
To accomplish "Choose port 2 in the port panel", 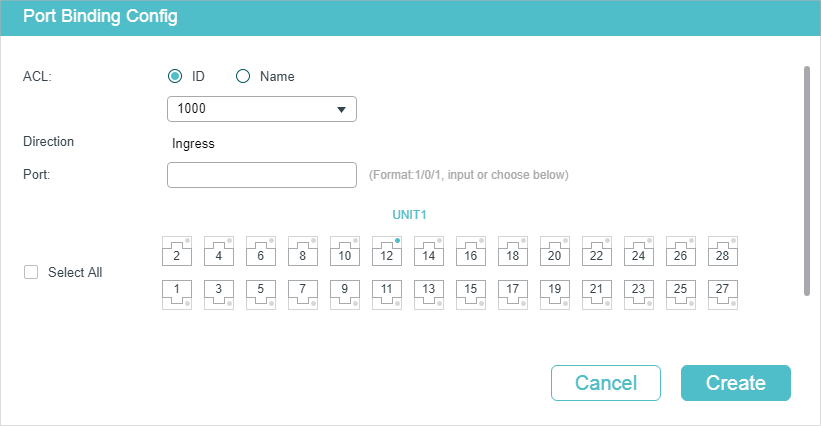I will point(176,253).
